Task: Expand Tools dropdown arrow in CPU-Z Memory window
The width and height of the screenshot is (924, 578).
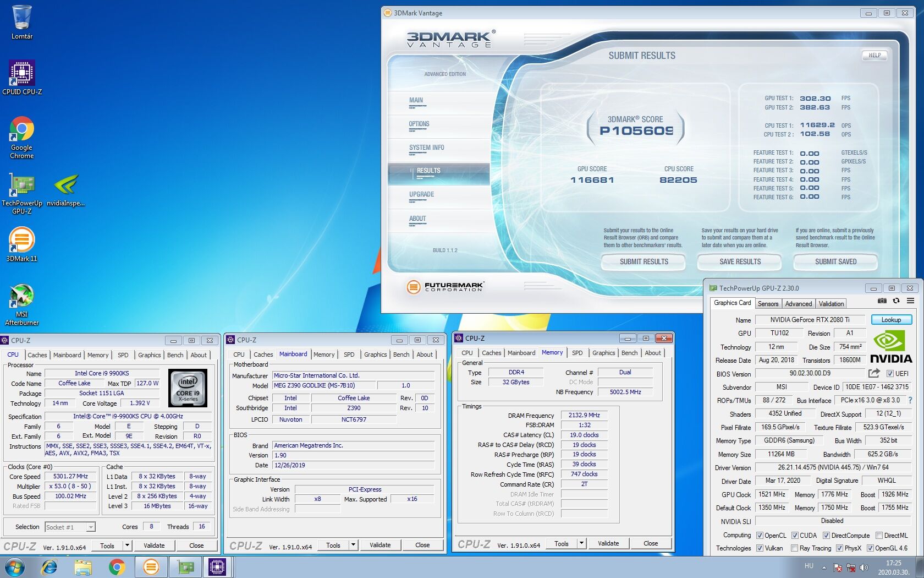Action: coord(581,543)
